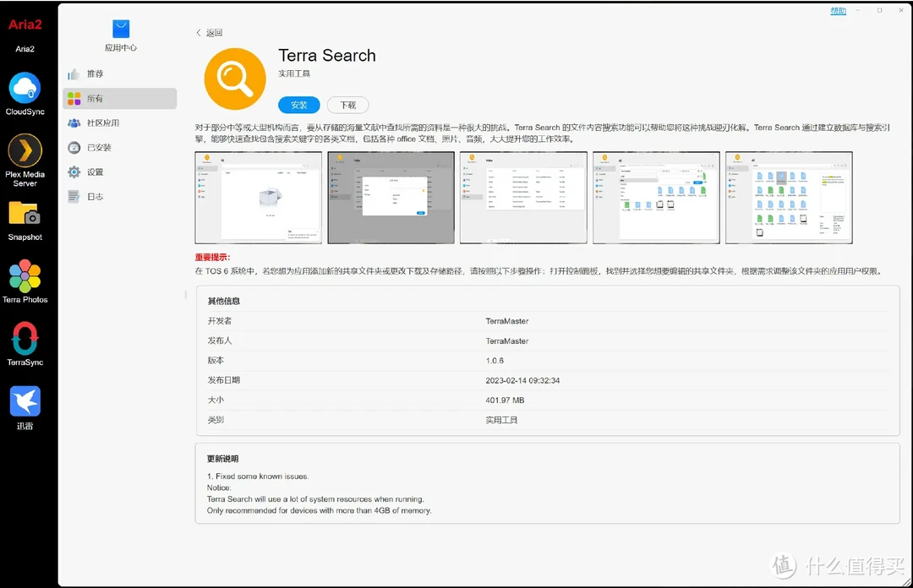Viewport: 913px width, 588px height.
Task: Click the 返回 back link text
Action: pos(214,33)
